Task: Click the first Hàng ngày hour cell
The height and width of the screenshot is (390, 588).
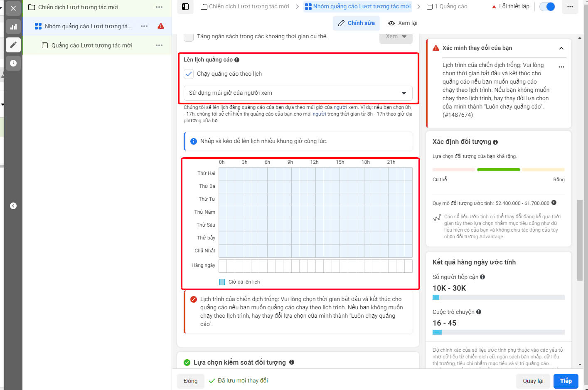Action: [223, 266]
